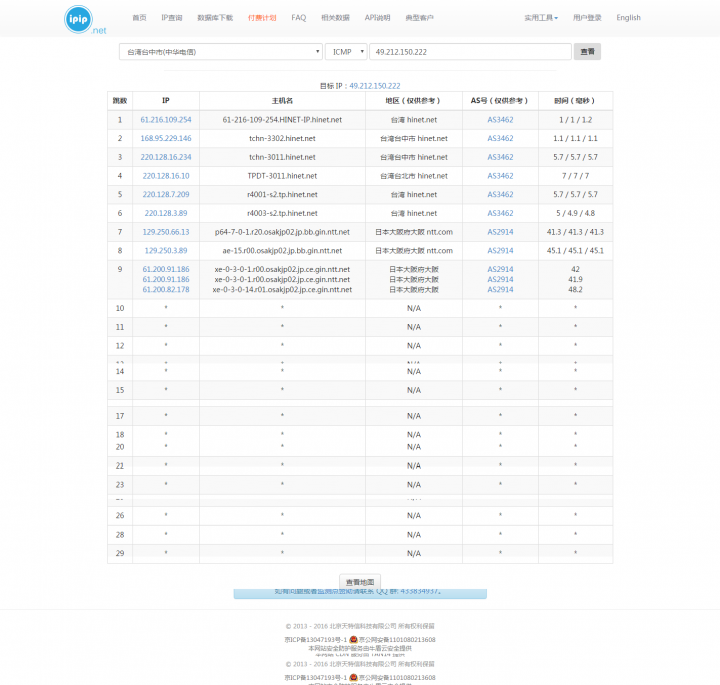Open the AS3462 link in hop 4

tap(500, 176)
